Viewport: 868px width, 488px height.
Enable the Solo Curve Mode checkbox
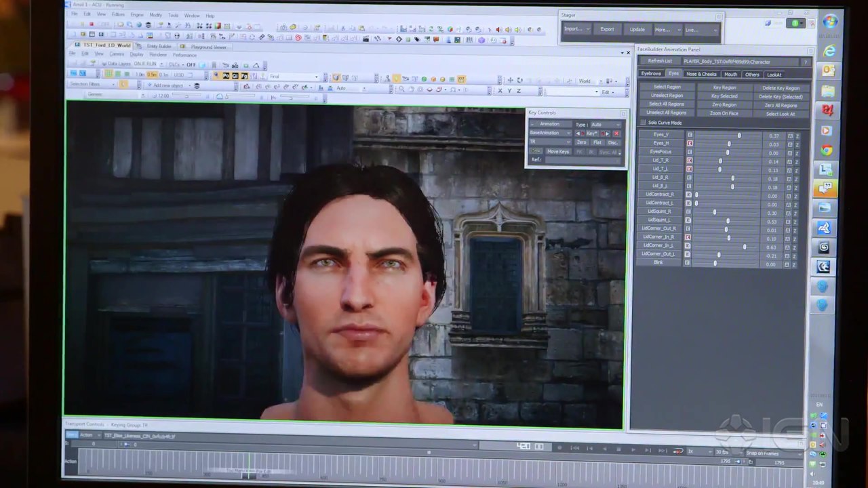point(643,123)
